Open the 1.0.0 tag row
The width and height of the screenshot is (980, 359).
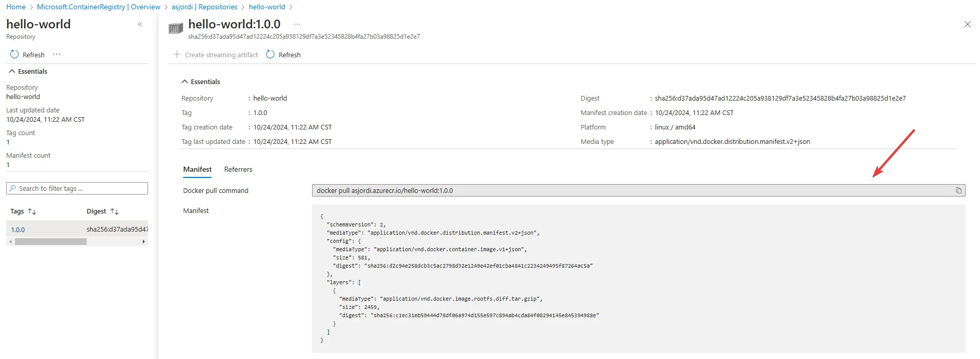pos(18,230)
